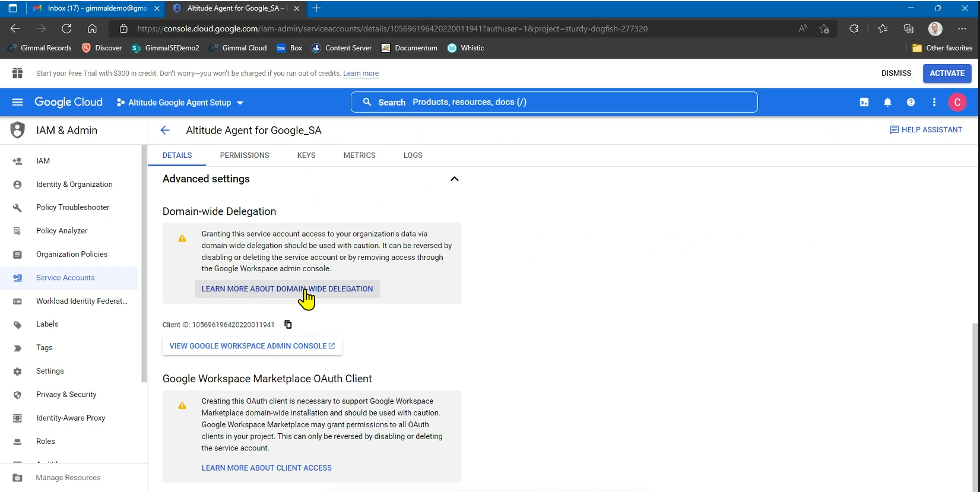The height and width of the screenshot is (492, 980).
Task: Open the Altitude Google Agent Setup project picker
Action: [180, 103]
